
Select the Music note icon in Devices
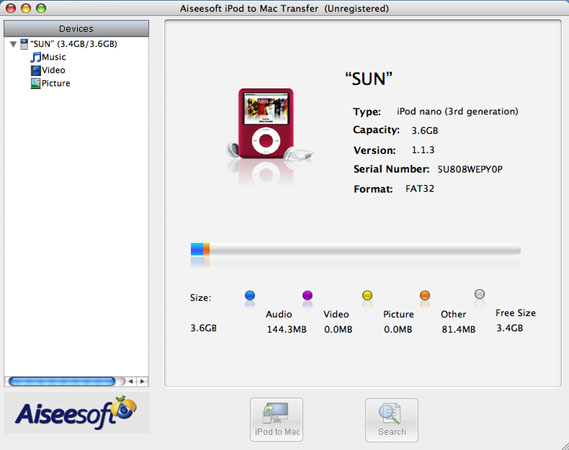[36, 57]
